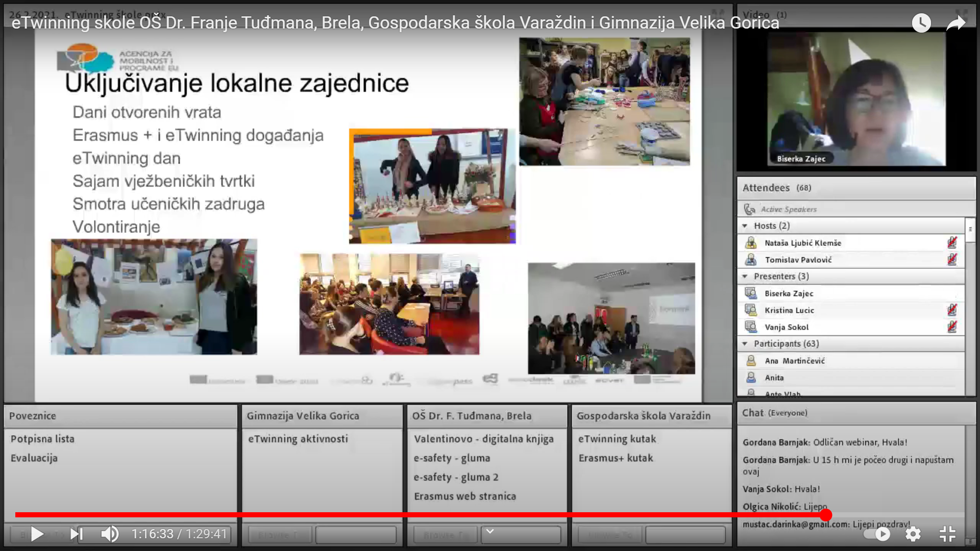The width and height of the screenshot is (980, 551).
Task: Click the Watch later clock icon
Action: pyautogui.click(x=921, y=23)
